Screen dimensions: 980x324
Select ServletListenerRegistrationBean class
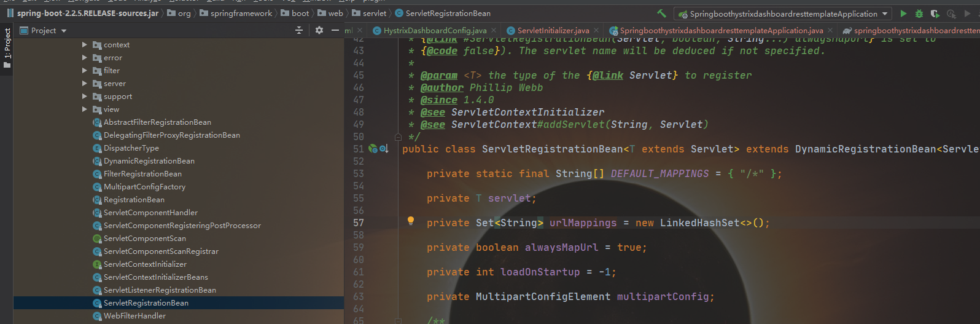pos(160,290)
